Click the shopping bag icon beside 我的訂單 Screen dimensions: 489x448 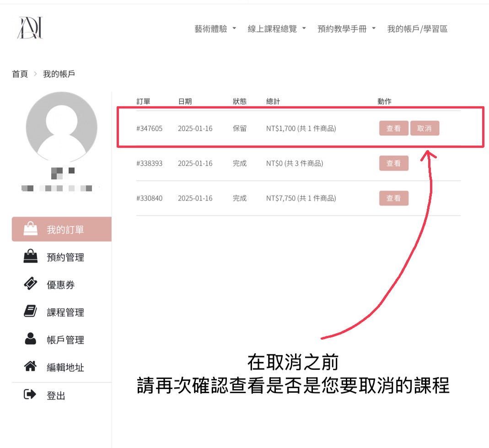(30, 229)
